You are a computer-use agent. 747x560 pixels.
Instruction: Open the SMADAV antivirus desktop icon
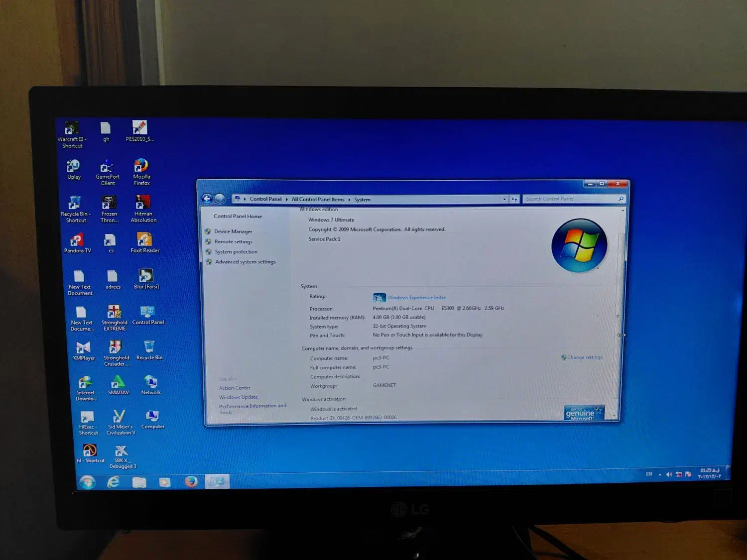coord(118,385)
